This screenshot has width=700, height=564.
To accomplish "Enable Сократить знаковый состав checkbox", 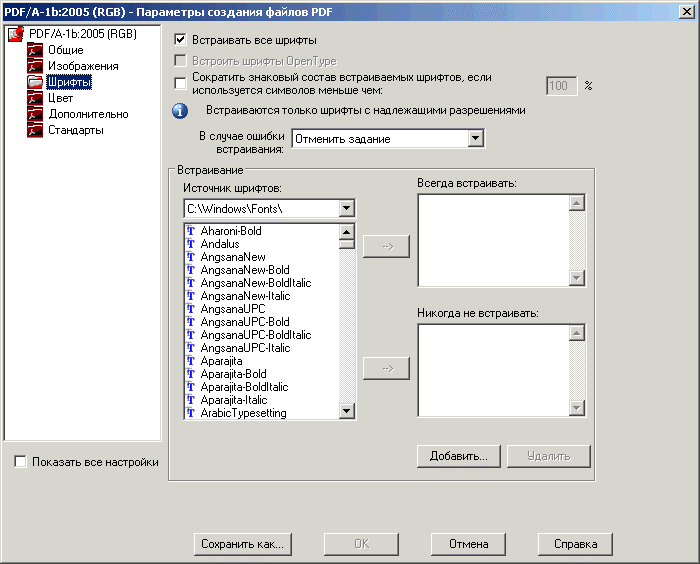I will [x=180, y=83].
